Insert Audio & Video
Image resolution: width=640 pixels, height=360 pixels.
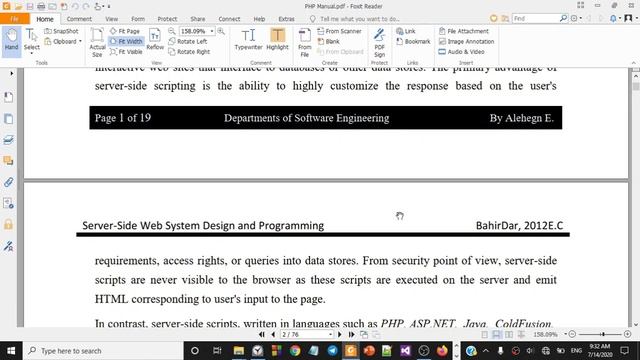tap(462, 52)
